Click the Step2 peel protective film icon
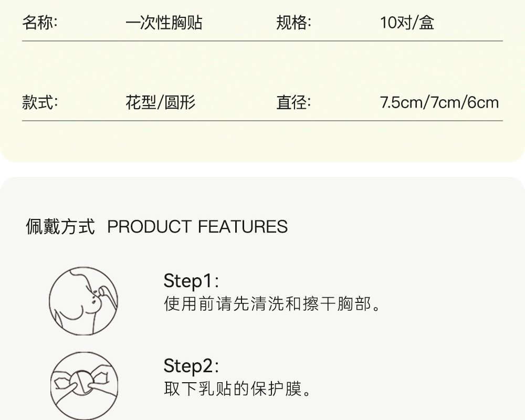 [x=84, y=385]
